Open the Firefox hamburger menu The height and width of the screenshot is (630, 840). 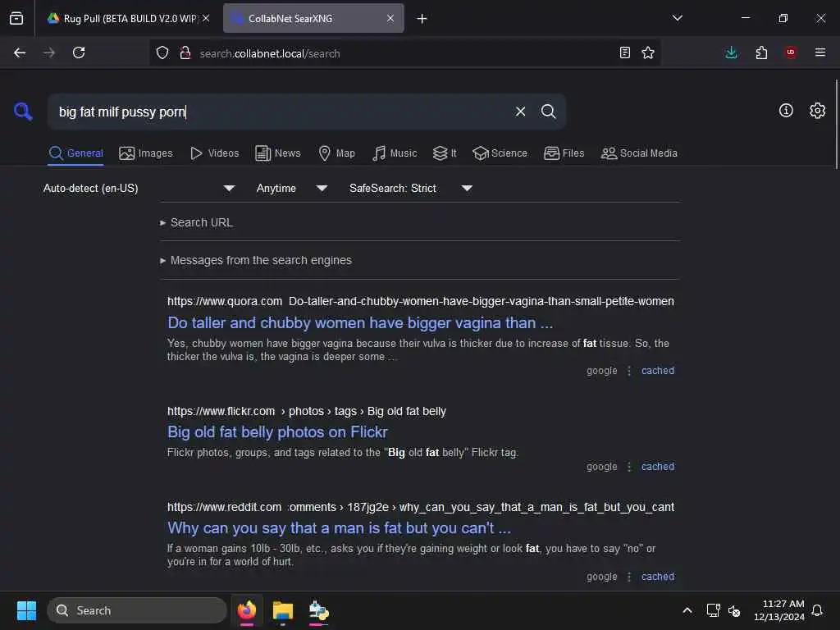tap(820, 52)
